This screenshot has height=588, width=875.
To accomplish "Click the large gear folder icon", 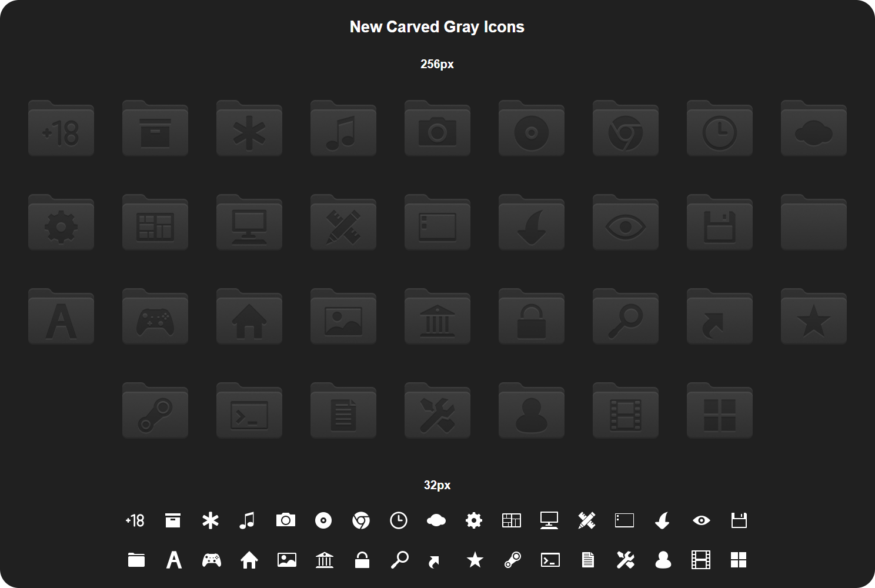I will pyautogui.click(x=61, y=222).
